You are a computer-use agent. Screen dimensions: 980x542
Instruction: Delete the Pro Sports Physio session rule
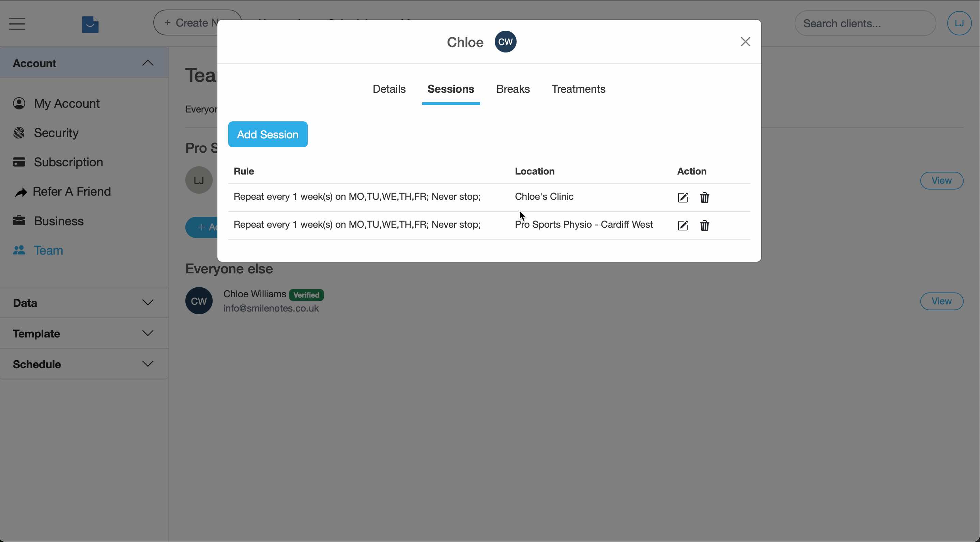[704, 226]
